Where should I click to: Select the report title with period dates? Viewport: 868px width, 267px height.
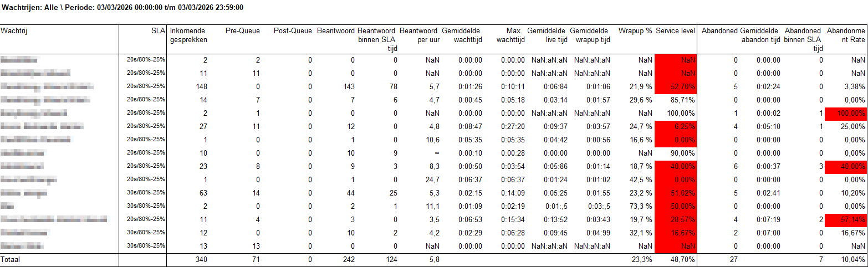pos(122,8)
